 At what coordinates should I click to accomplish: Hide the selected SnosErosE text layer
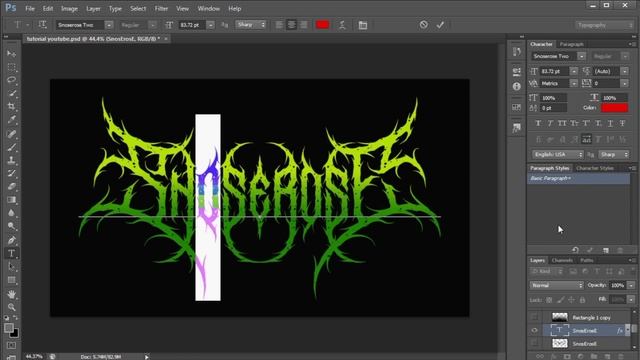click(x=534, y=330)
